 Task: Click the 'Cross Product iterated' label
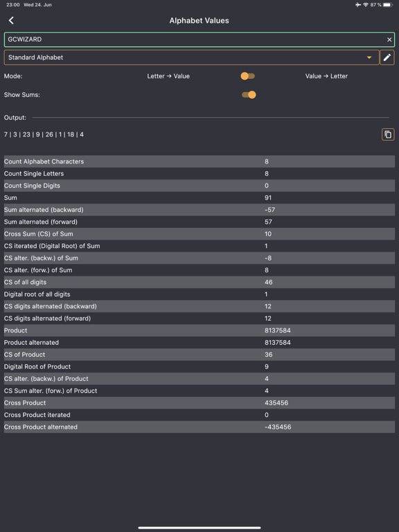[37, 415]
